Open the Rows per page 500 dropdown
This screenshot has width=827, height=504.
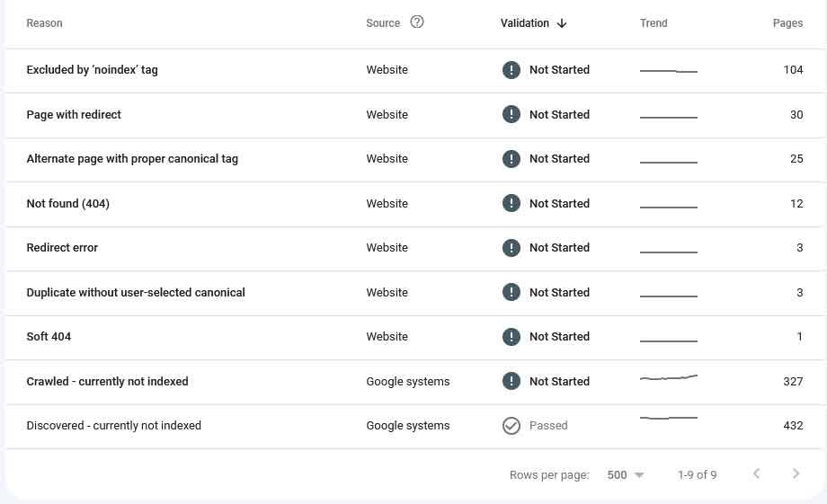(x=625, y=475)
